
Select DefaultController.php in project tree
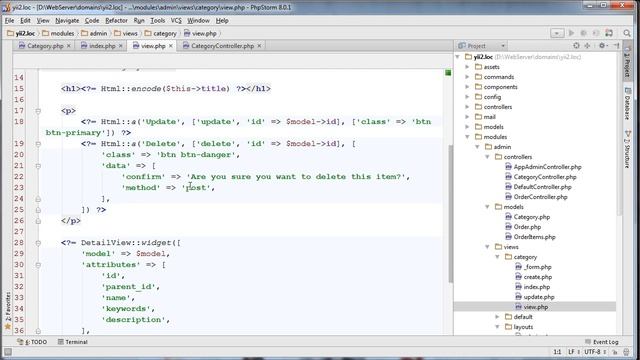538,187
